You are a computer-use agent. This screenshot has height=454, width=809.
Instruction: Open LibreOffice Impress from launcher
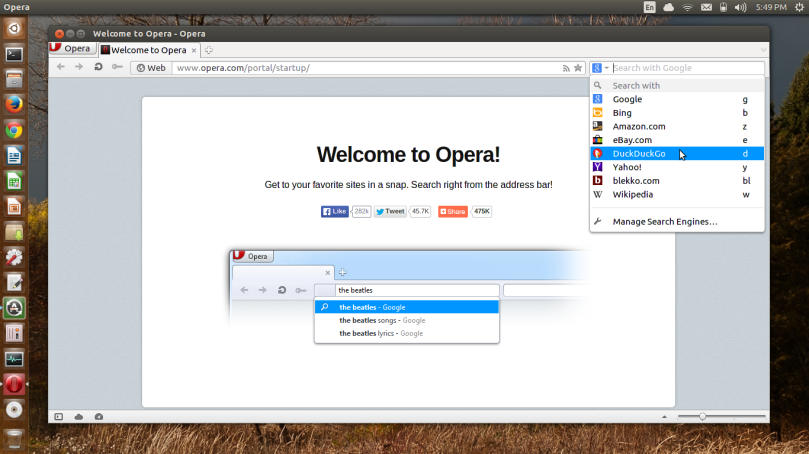[x=14, y=206]
